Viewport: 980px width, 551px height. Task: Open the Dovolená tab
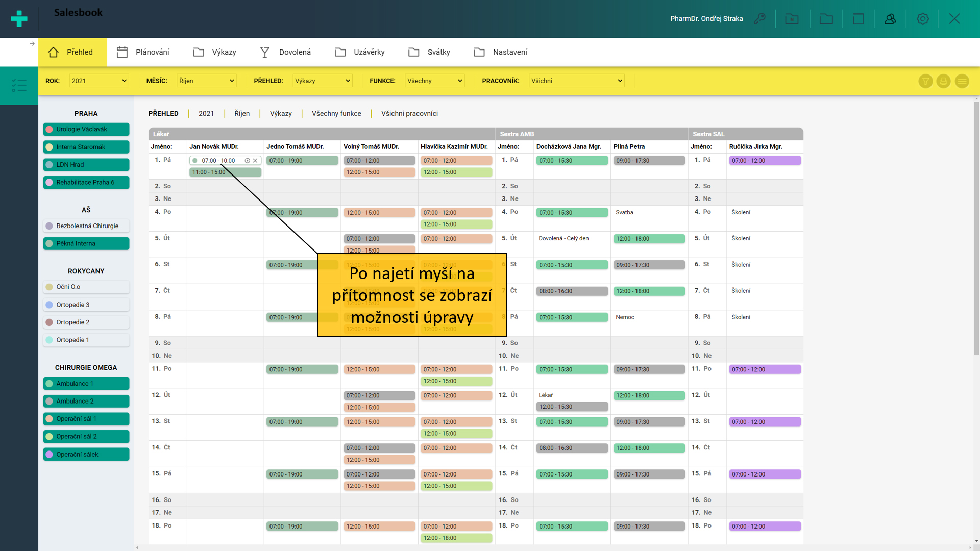tap(286, 52)
